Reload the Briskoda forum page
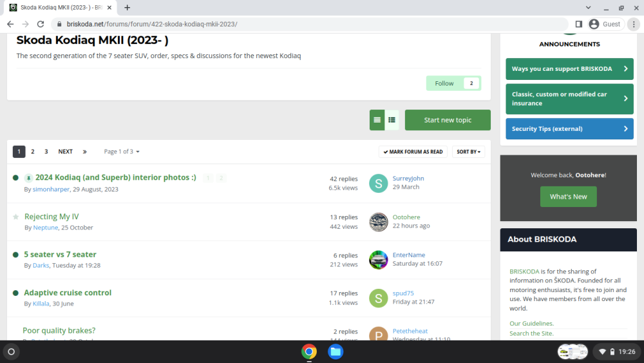 pos(40,25)
